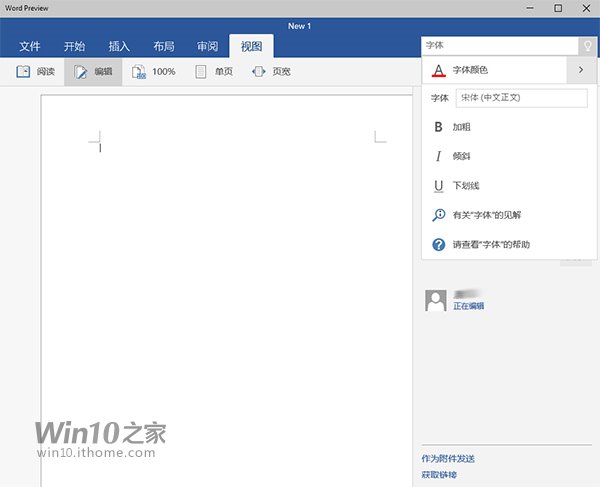This screenshot has height=487, width=600.
Task: Switch to Read mode (阅读)
Action: click(36, 72)
